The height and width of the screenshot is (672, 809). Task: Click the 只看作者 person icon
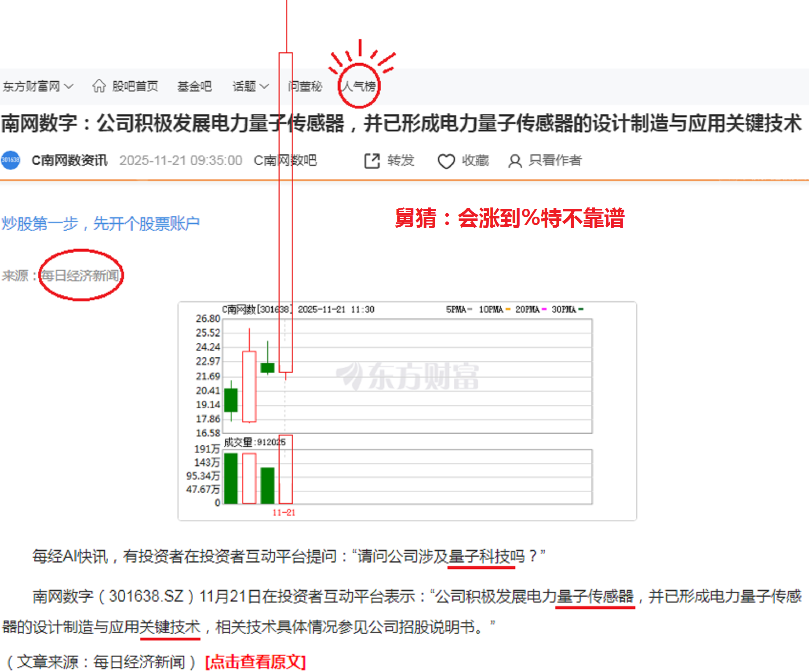pyautogui.click(x=515, y=161)
